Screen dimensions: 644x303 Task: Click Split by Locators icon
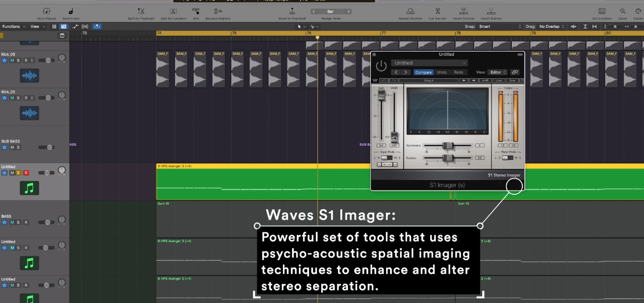point(173,12)
